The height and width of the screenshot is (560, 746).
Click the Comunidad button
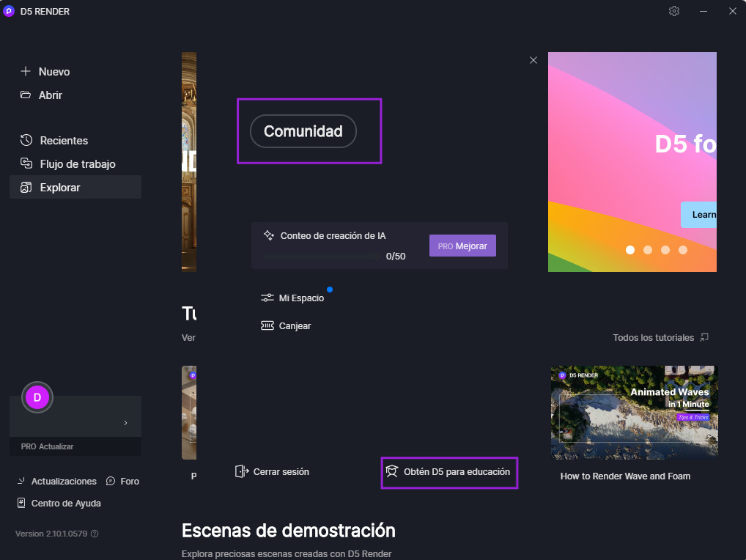coord(303,131)
